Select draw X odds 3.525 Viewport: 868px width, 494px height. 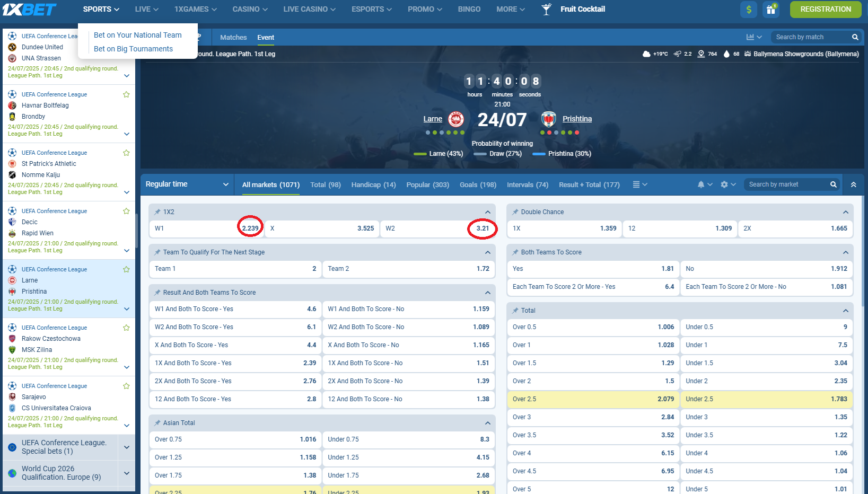coord(322,228)
